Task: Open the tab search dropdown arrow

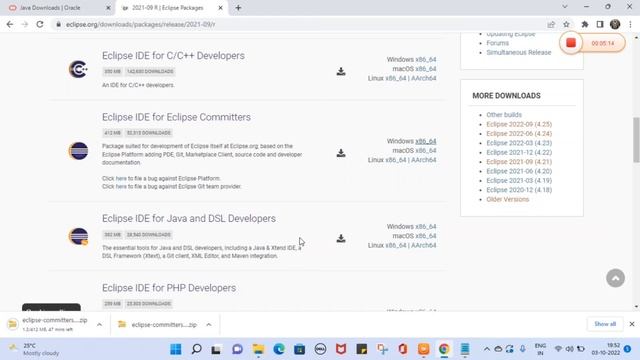Action: 565,7
